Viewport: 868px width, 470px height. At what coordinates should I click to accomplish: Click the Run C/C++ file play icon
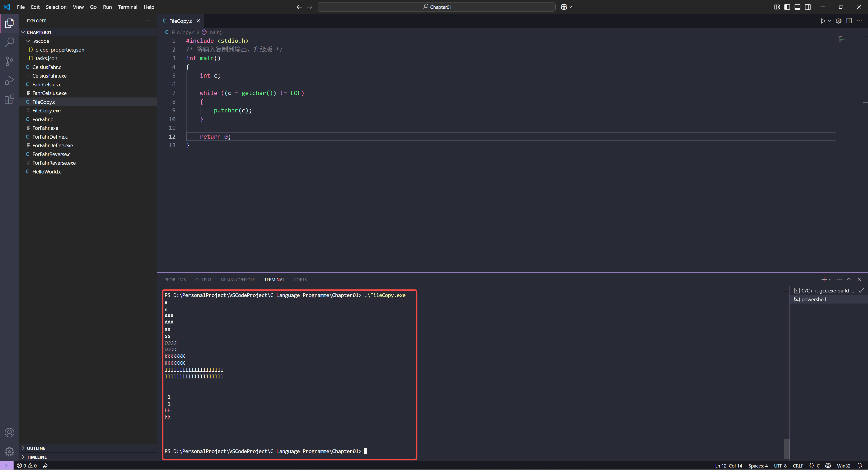click(823, 21)
